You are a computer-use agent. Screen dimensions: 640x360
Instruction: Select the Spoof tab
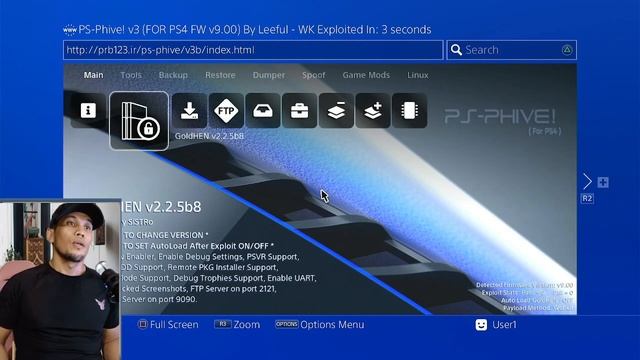[313, 75]
